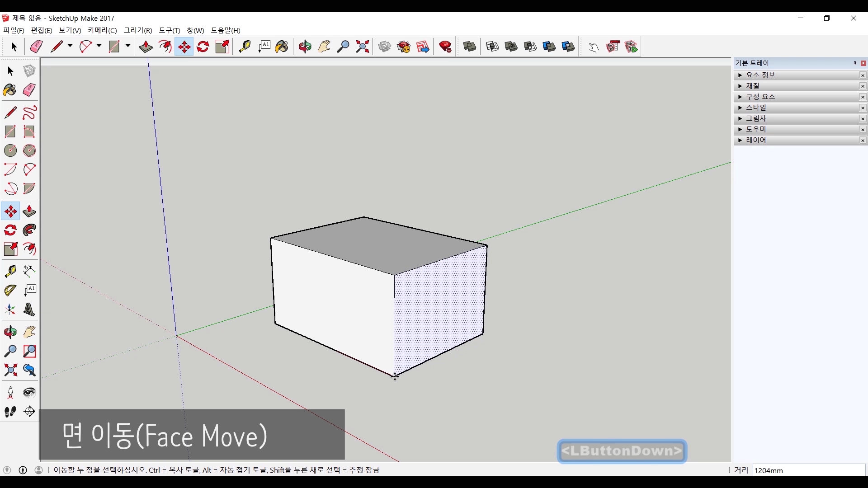Select the Eraser tool in top toolbar

(x=36, y=47)
